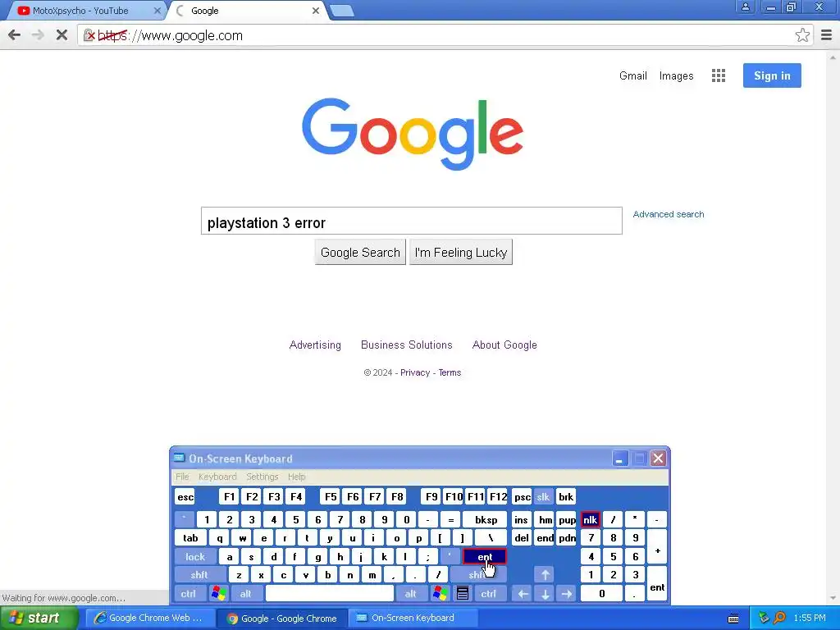Select the On-Screen Keyboard taskbar item
This screenshot has width=840, height=630.
coord(413,619)
